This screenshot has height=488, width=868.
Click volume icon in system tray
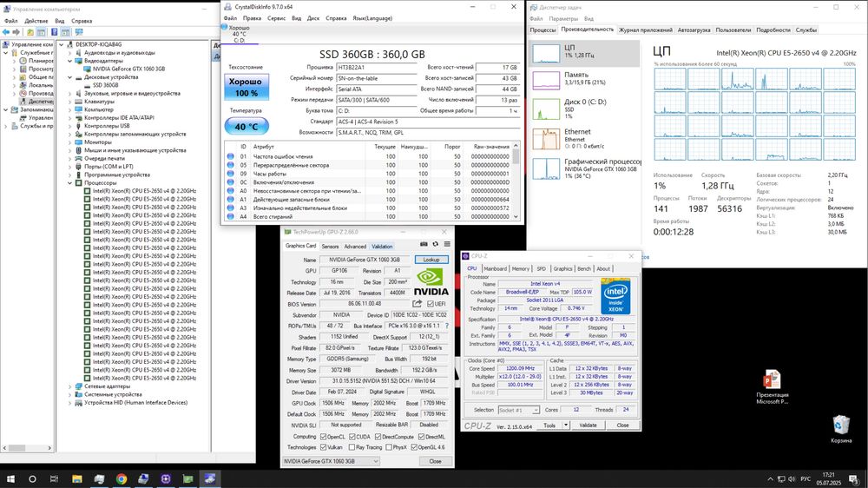tap(792, 478)
